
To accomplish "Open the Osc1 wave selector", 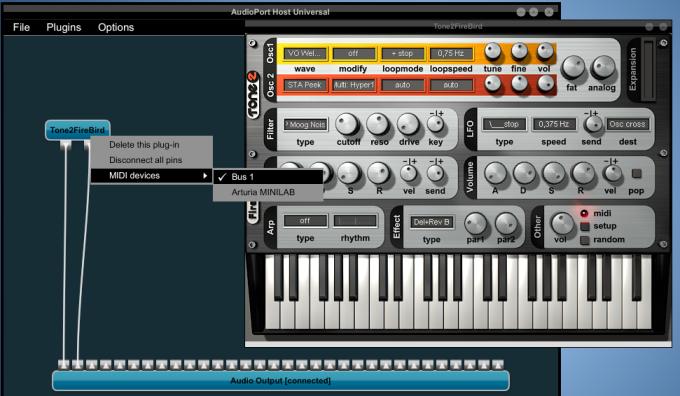I will [305, 53].
